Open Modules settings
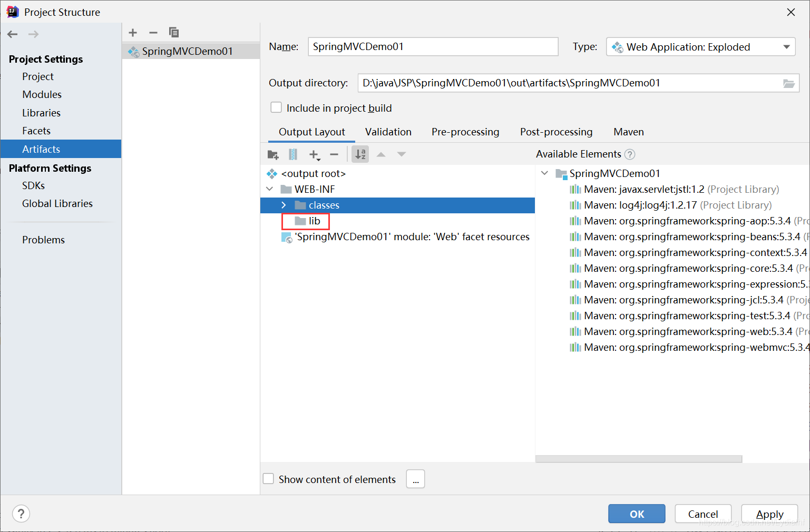 tap(42, 94)
